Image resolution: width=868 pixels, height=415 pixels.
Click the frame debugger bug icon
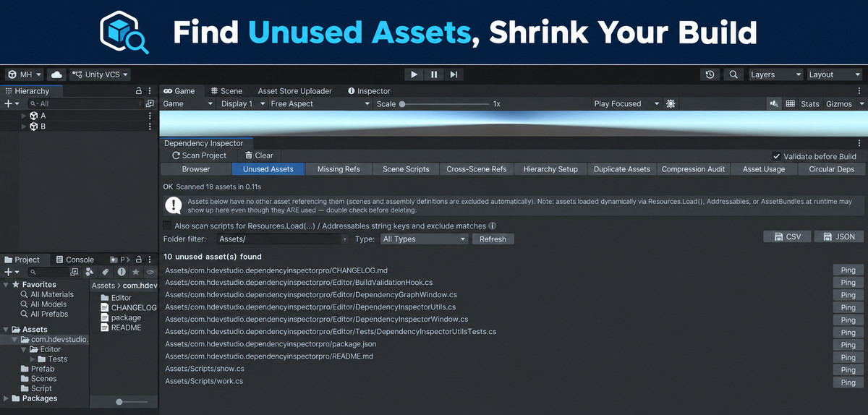[x=671, y=104]
